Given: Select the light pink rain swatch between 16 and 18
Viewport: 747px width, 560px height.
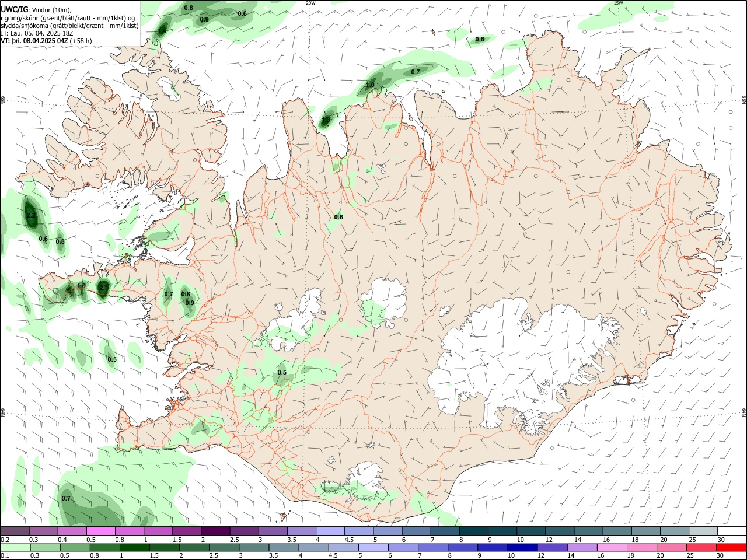Looking at the screenshot, I should click(x=612, y=547).
